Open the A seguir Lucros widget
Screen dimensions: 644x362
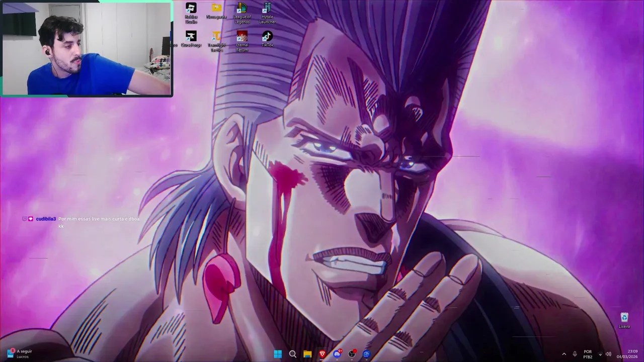pyautogui.click(x=19, y=354)
